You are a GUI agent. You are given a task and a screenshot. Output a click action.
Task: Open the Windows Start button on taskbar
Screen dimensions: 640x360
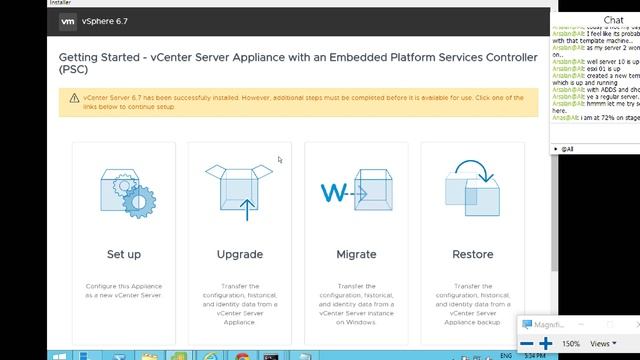pyautogui.click(x=59, y=356)
